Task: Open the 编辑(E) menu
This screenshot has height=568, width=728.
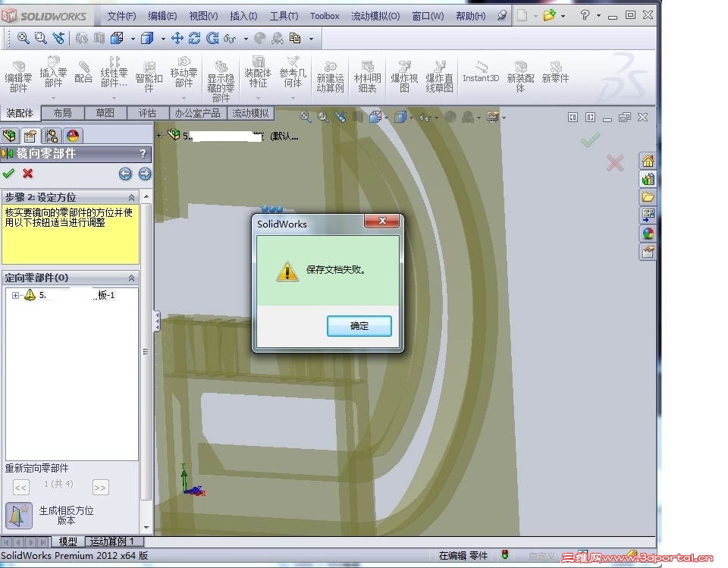Action: click(x=162, y=16)
